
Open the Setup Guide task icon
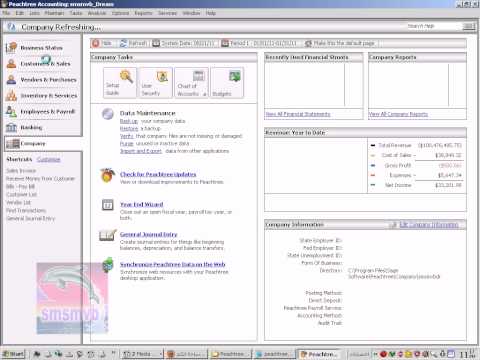120,82
